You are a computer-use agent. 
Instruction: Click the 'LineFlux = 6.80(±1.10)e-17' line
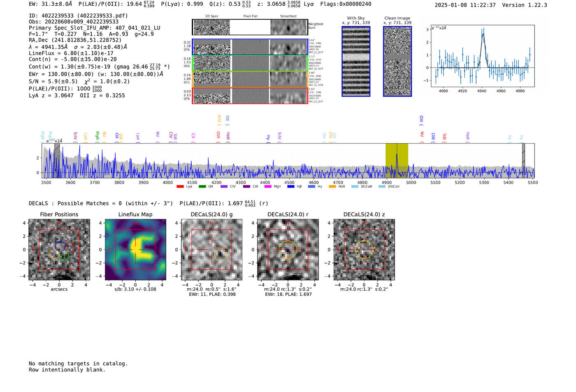click(71, 53)
